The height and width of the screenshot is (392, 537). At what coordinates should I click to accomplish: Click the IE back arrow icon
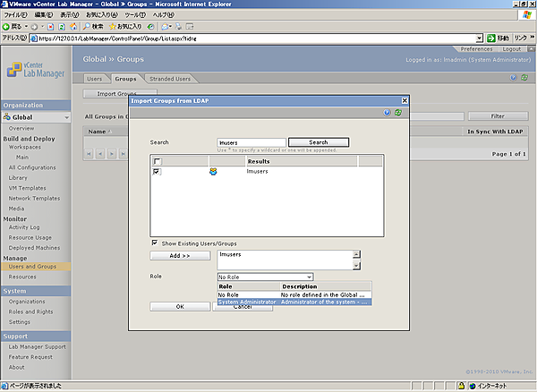click(x=7, y=26)
